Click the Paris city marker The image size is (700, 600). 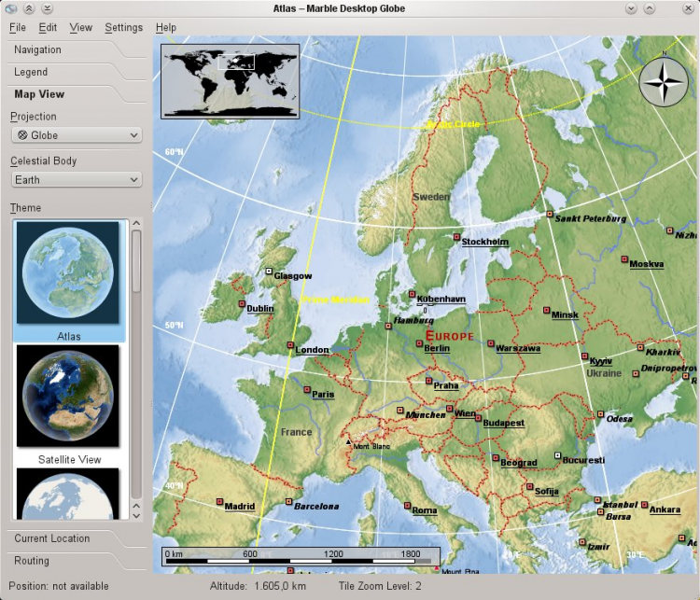[307, 390]
